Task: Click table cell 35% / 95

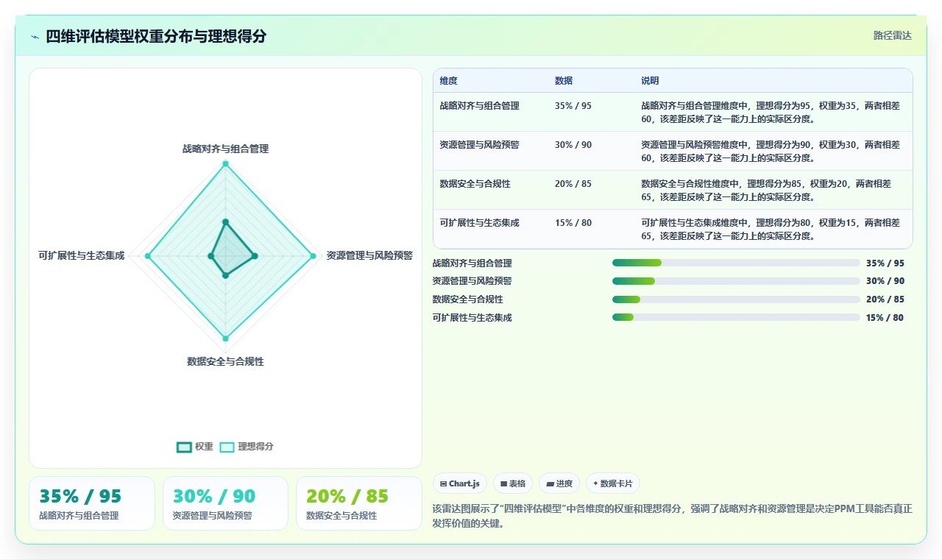Action: tap(573, 106)
